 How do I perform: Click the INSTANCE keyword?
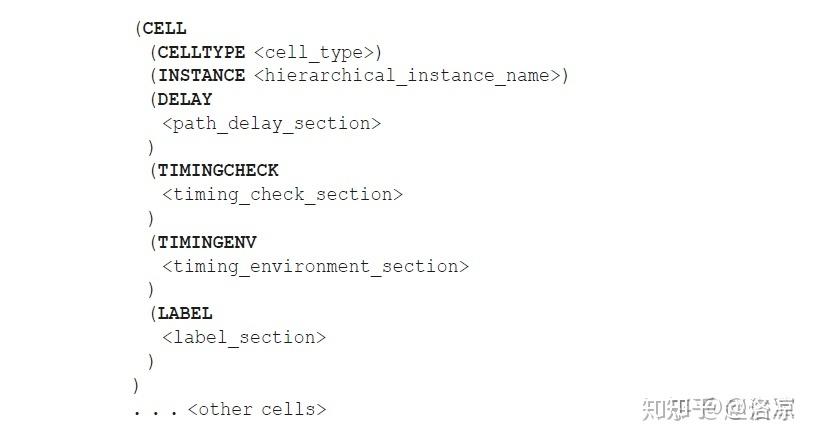(201, 75)
